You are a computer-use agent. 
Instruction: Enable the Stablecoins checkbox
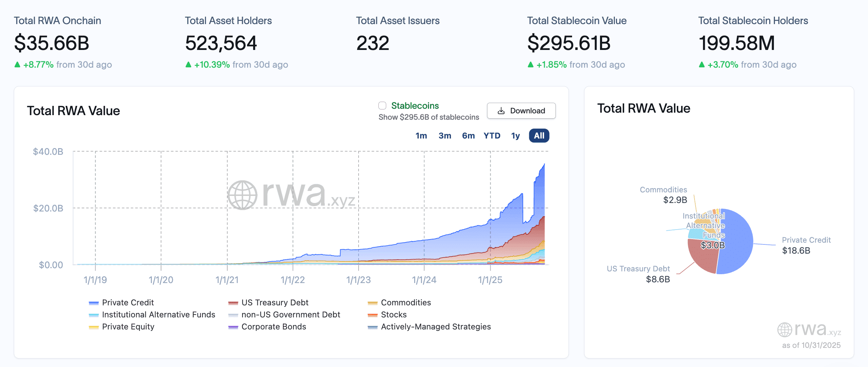click(382, 106)
